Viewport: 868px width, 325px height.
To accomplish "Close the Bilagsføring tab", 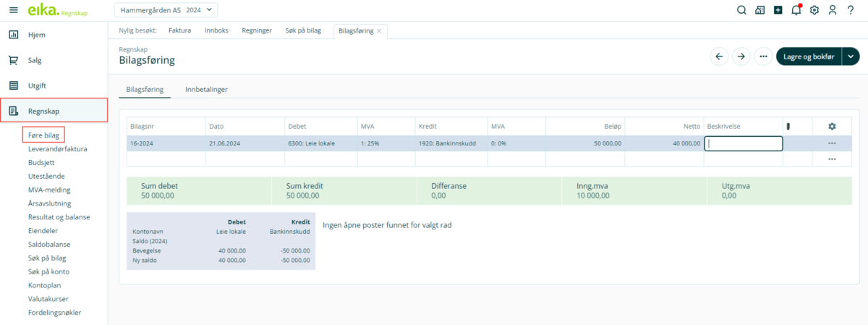I will coord(380,30).
